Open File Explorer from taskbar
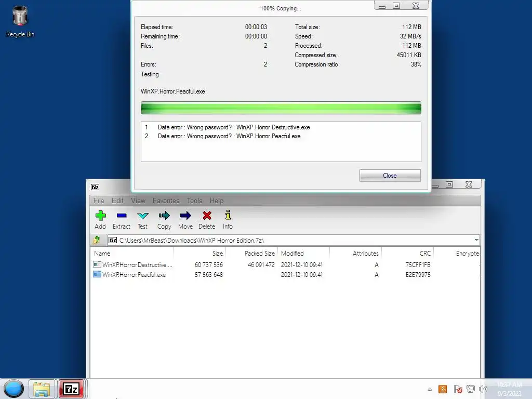Image resolution: width=532 pixels, height=399 pixels. click(42, 389)
